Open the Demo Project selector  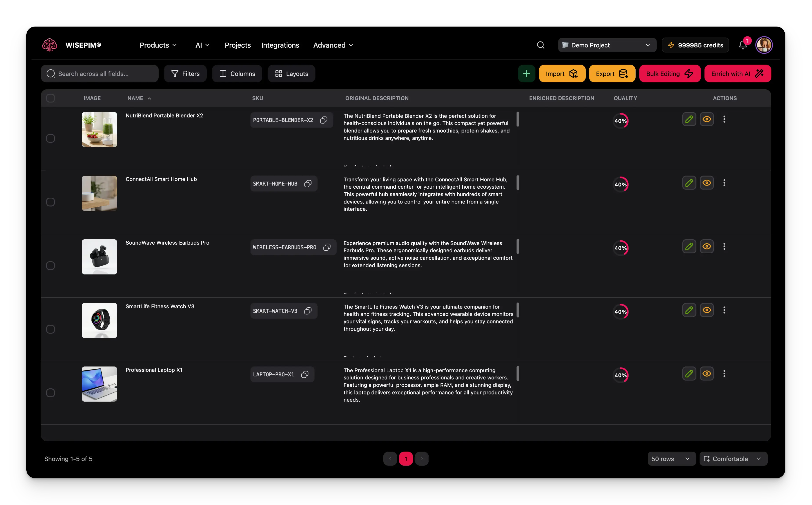[x=607, y=45]
